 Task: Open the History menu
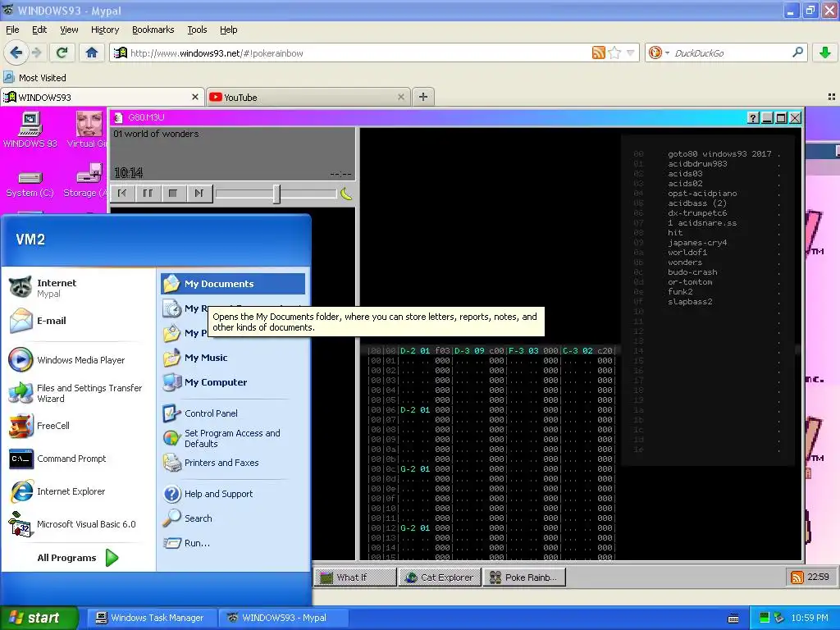105,30
